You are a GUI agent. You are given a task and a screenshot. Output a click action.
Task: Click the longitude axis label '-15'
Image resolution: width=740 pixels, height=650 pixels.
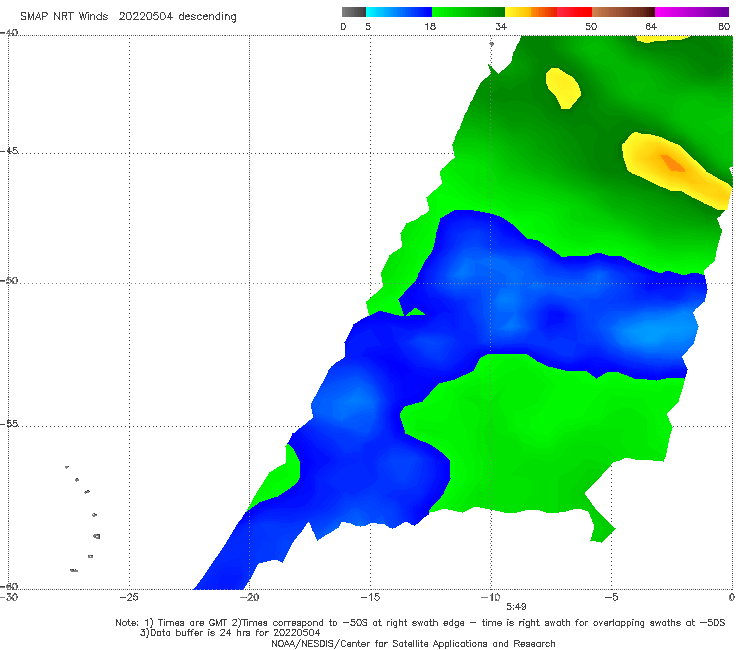[370, 597]
